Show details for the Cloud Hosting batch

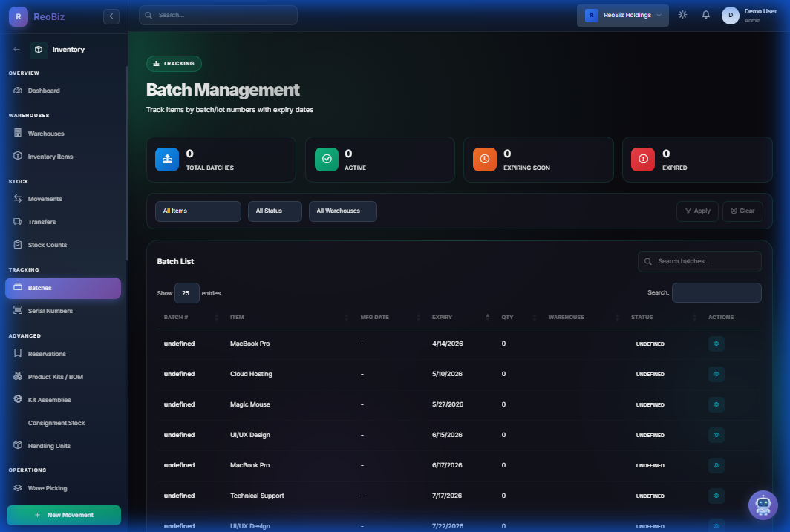tap(716, 374)
